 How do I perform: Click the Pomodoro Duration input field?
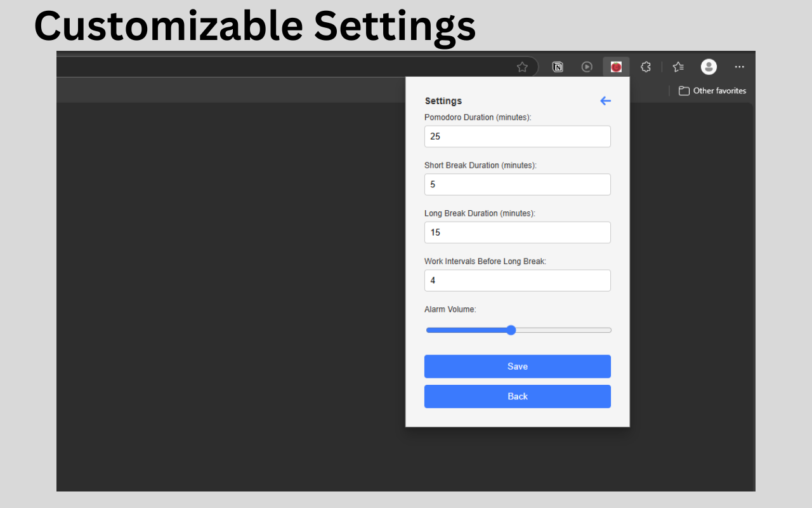(x=517, y=137)
